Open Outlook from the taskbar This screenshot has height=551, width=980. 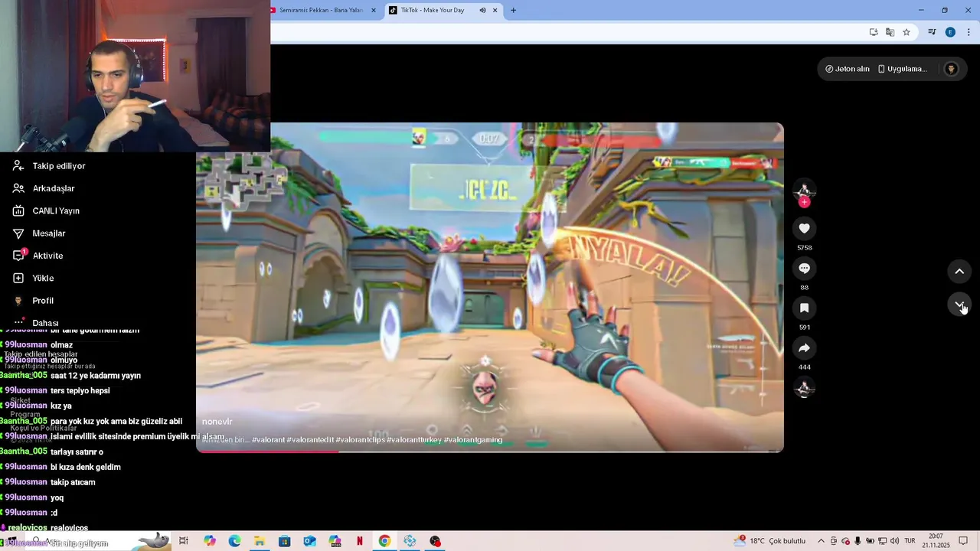point(309,541)
